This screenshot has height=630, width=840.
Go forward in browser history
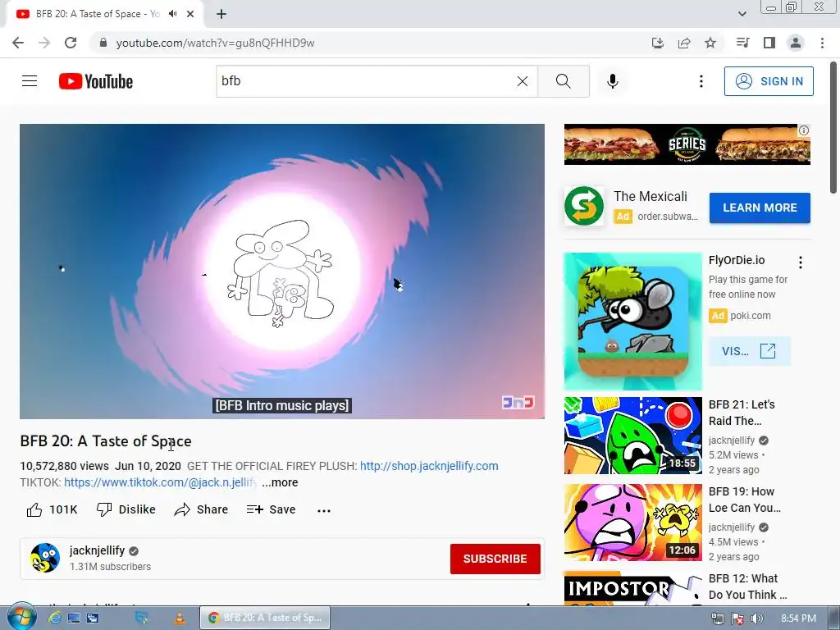(x=44, y=43)
